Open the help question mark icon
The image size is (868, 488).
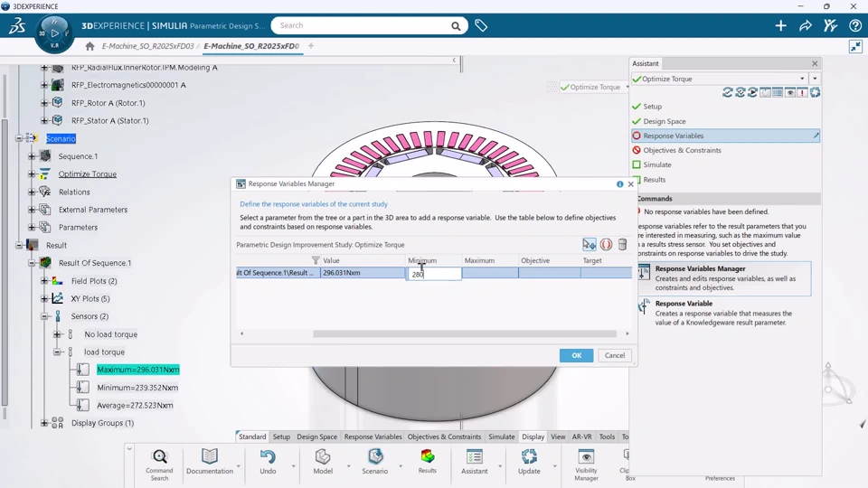click(854, 25)
